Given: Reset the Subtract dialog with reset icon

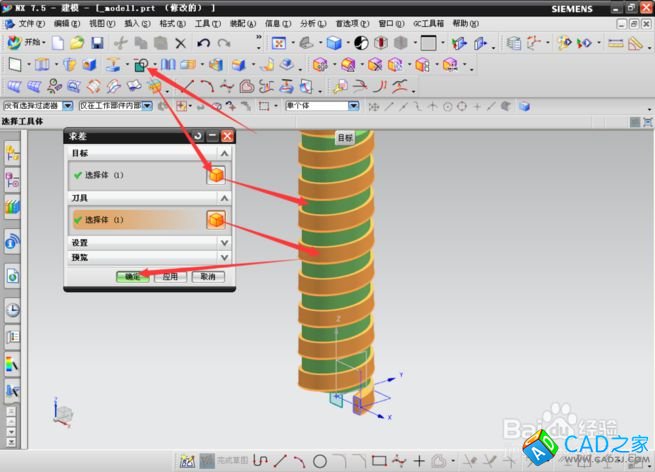Looking at the screenshot, I should click(198, 135).
